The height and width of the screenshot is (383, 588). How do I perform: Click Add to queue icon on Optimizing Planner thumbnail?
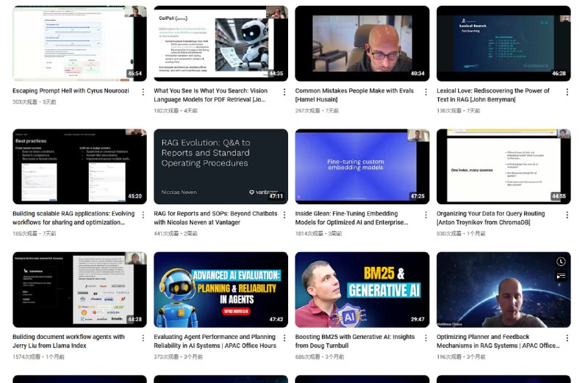pos(561,276)
